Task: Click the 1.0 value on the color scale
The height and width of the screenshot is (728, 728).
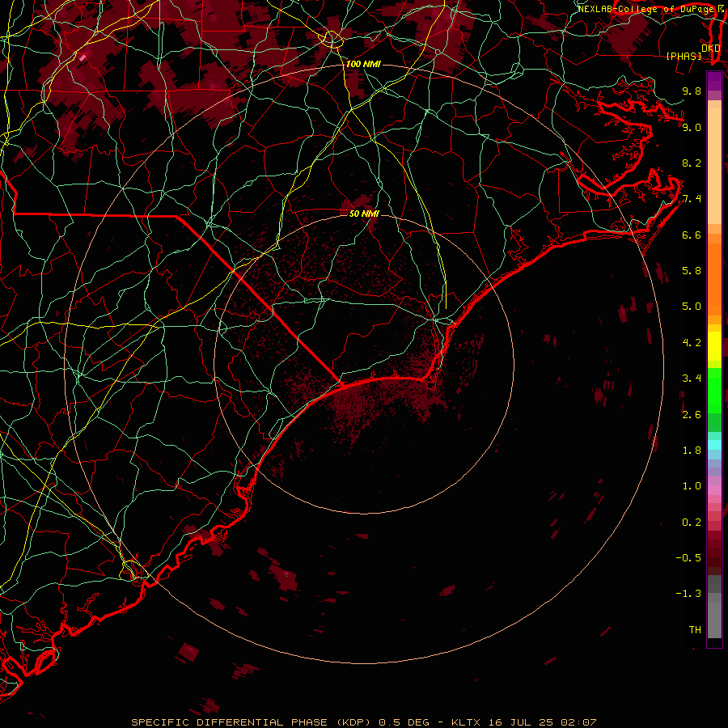Action: pyautogui.click(x=692, y=486)
